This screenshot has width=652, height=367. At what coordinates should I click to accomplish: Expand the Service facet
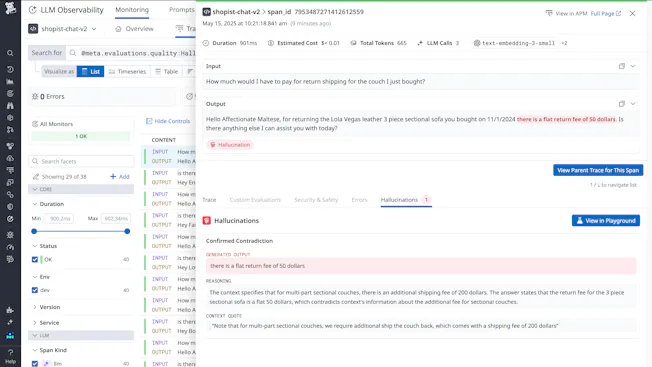coord(35,323)
